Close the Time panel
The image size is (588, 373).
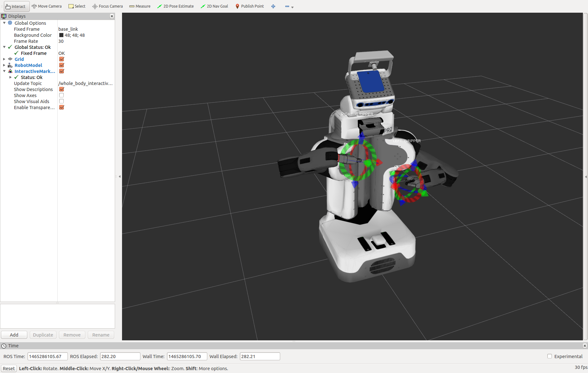tap(585, 346)
